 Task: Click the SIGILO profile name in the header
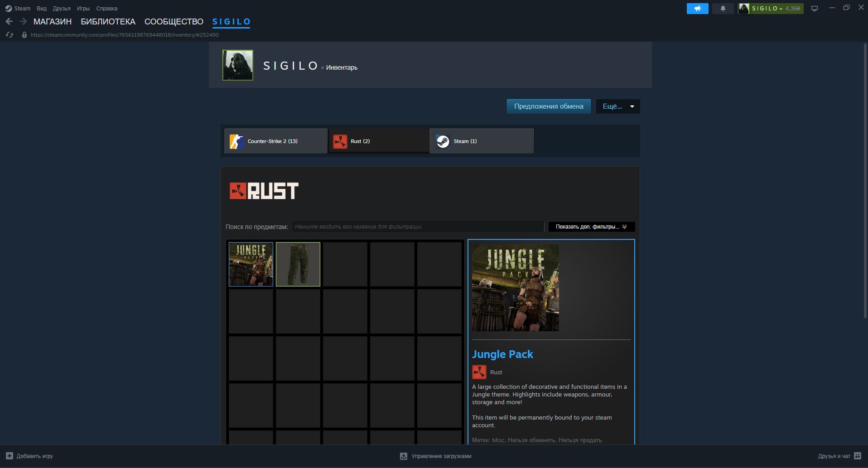pyautogui.click(x=290, y=66)
